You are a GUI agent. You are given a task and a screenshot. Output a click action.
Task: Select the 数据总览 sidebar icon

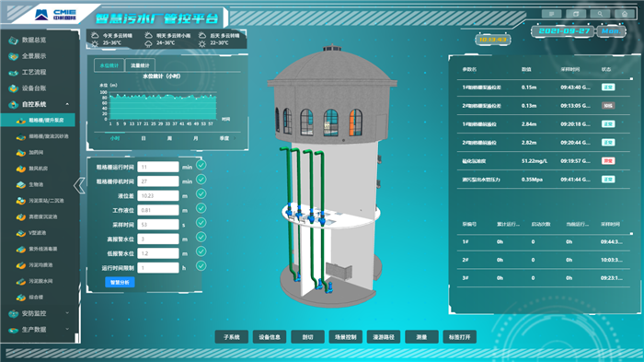[x=14, y=40]
